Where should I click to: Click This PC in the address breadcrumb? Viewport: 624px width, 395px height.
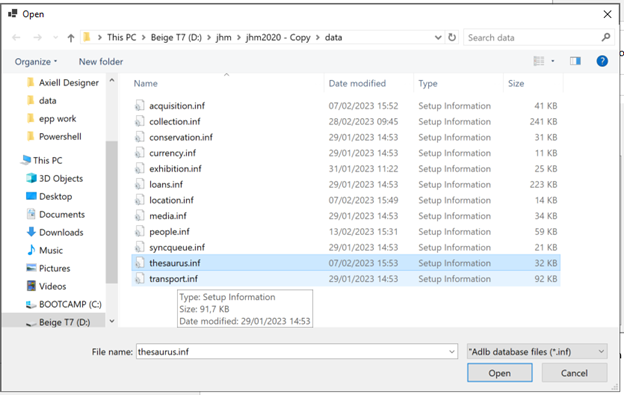click(x=121, y=37)
